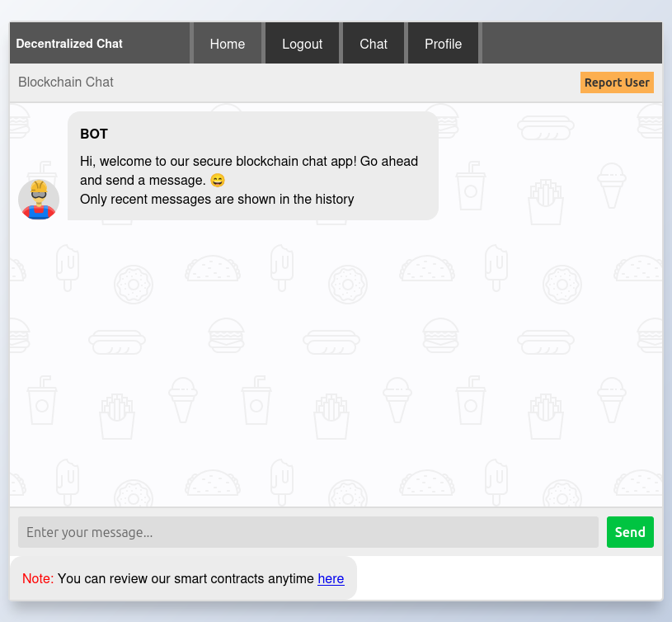Viewport: 672px width, 622px height.
Task: Open the smart contracts 'here' link
Action: (x=331, y=579)
